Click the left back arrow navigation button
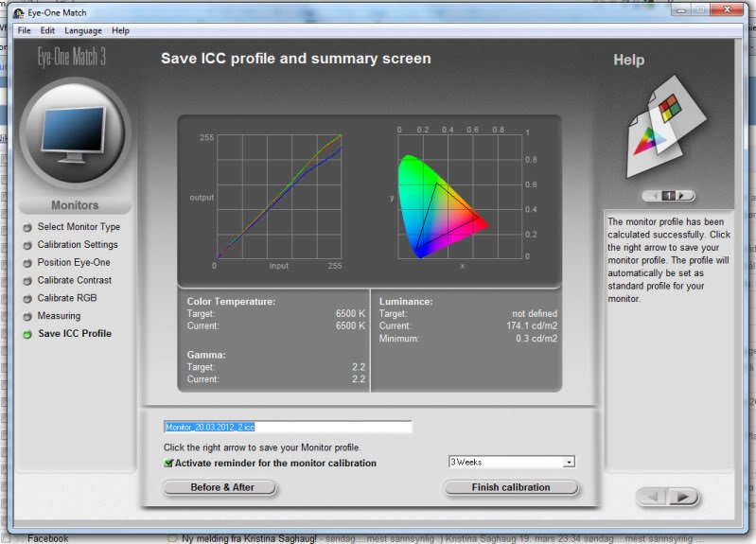The height and width of the screenshot is (544, 756). click(655, 497)
